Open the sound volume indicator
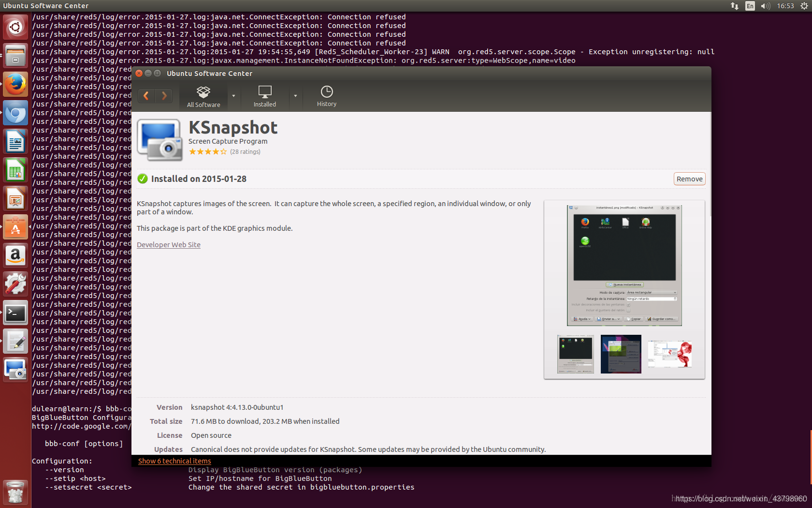The width and height of the screenshot is (812, 508). pos(766,6)
